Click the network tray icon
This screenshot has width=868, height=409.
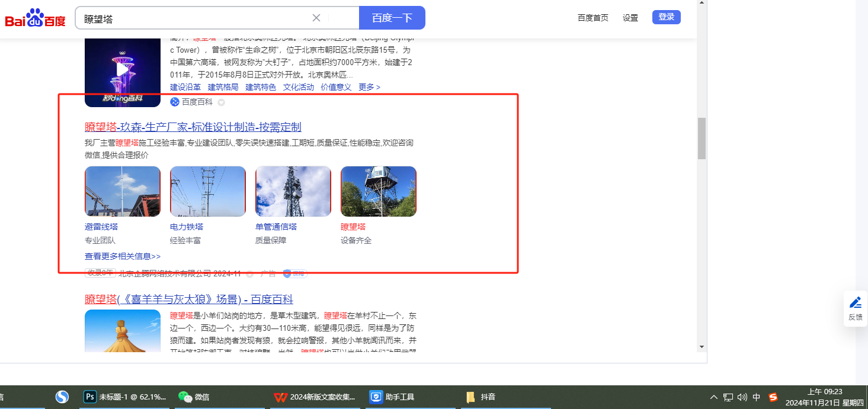click(x=728, y=397)
